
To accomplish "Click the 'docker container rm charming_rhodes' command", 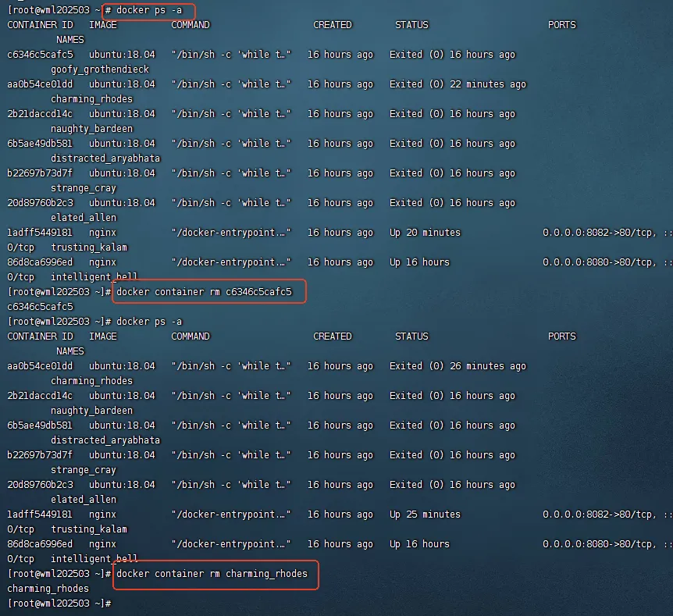I will tap(212, 574).
